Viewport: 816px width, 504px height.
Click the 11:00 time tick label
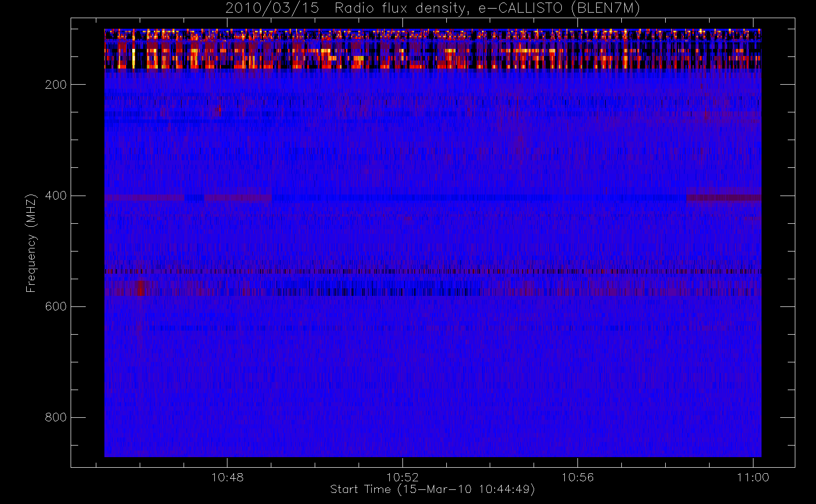753,477
